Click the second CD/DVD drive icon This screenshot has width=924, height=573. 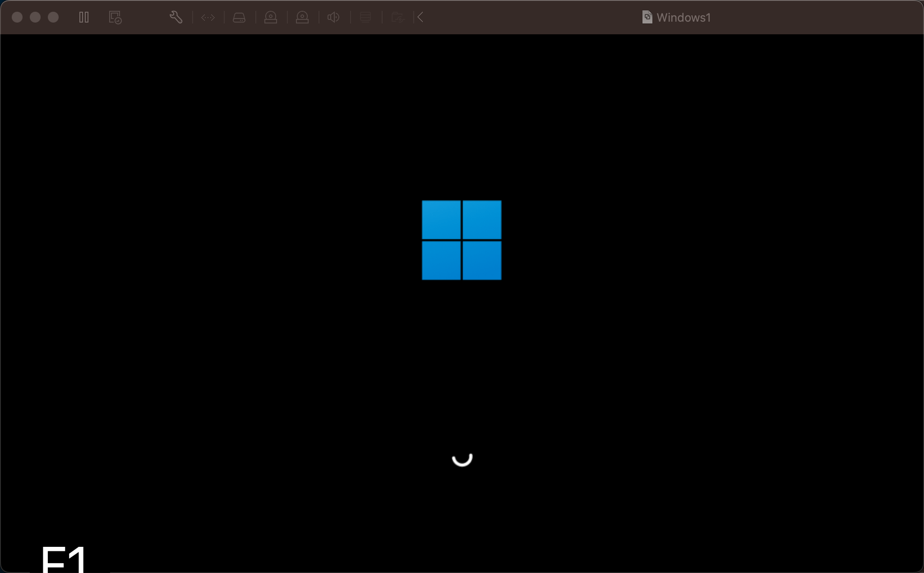[302, 18]
